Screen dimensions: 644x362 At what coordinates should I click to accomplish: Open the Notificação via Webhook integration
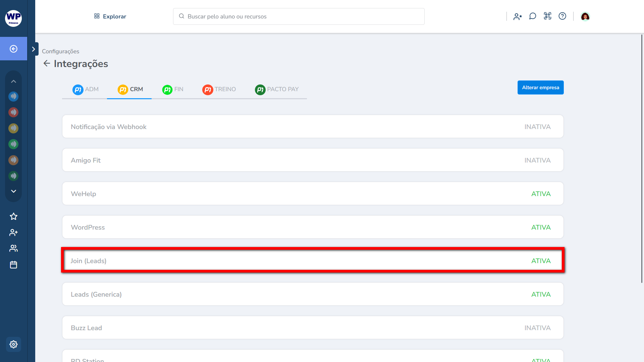pos(313,127)
